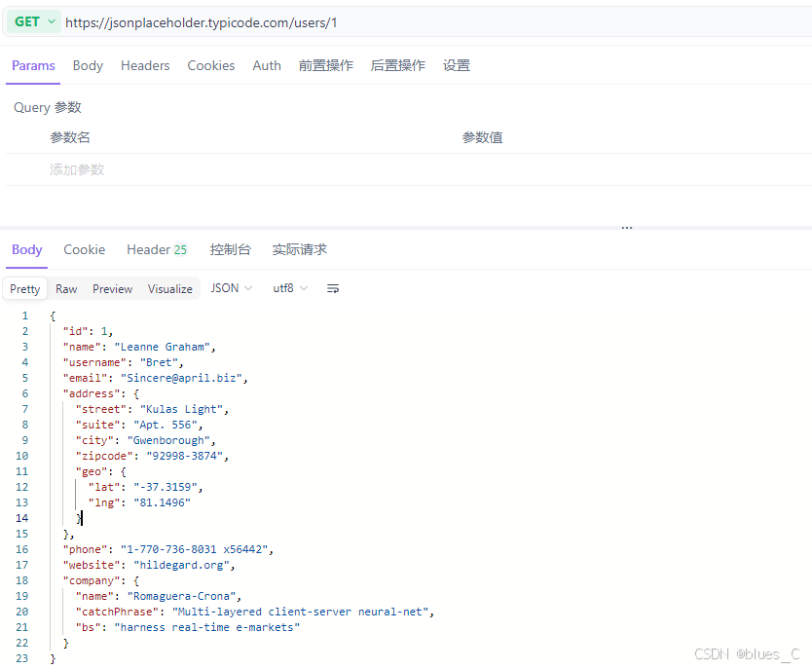Click the "address" key on line 6
812x669 pixels.
pos(92,393)
